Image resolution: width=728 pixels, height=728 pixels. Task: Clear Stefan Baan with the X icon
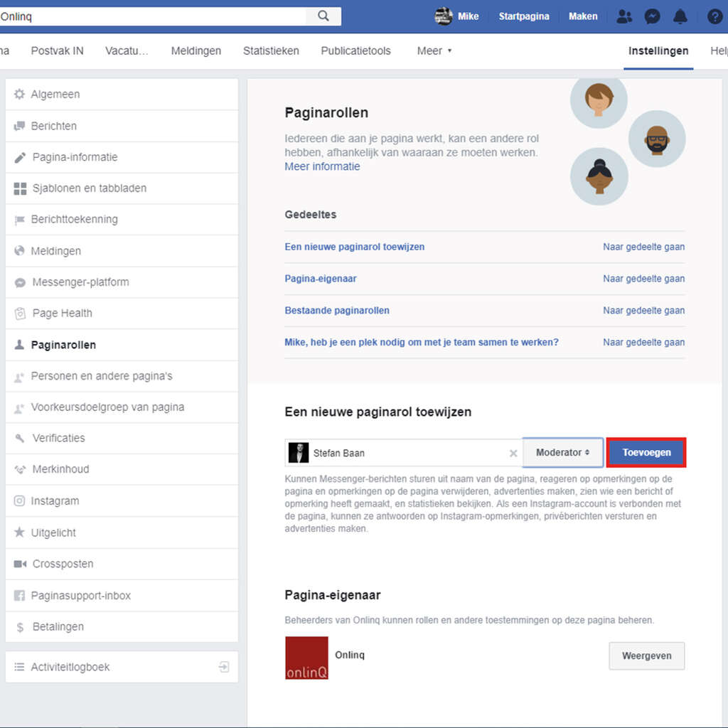(x=513, y=453)
